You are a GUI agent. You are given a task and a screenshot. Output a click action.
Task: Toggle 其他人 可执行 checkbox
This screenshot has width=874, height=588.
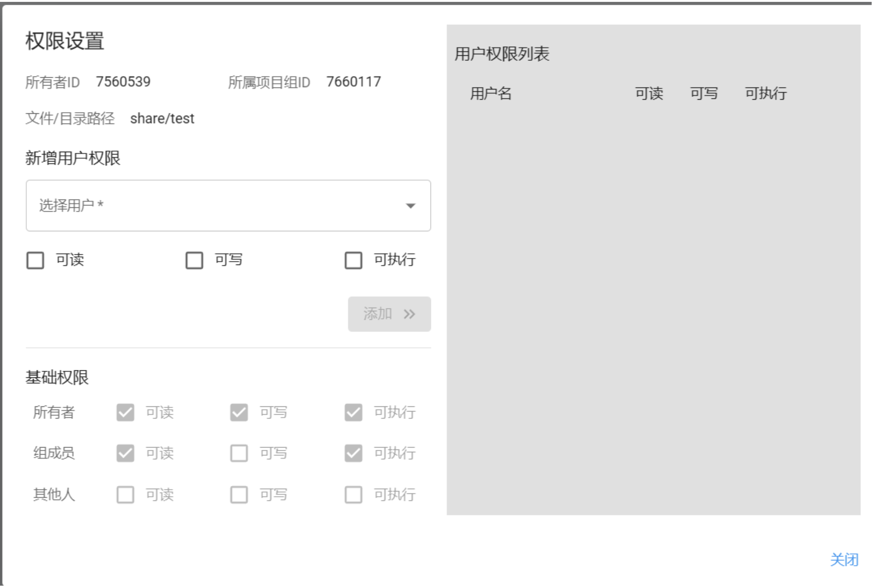[x=353, y=494]
